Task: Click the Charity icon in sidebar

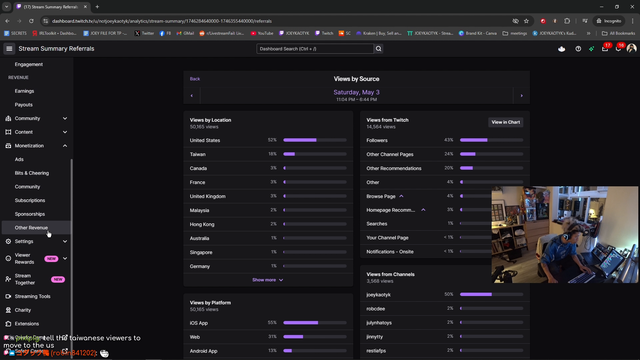Action: pyautogui.click(x=8, y=310)
